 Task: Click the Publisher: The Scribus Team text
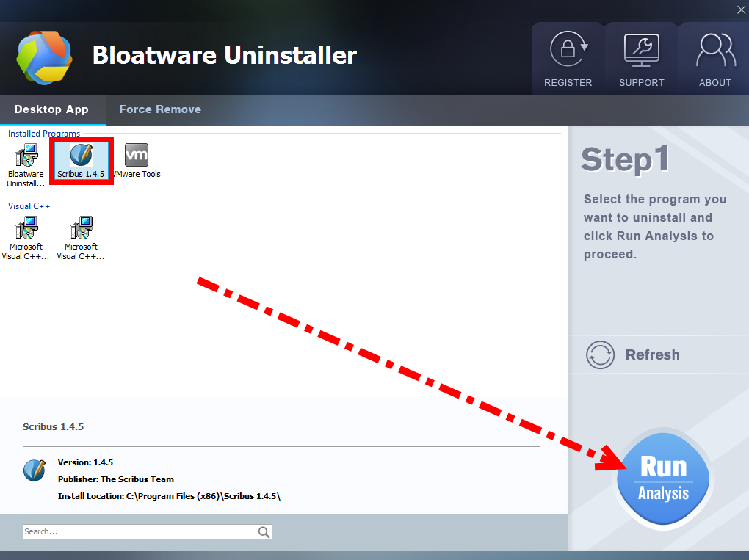point(116,479)
